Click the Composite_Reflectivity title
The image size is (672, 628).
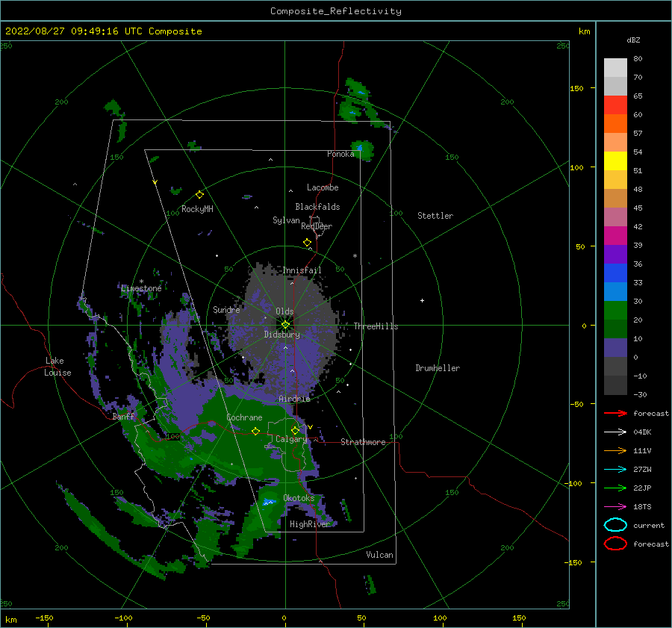336,11
